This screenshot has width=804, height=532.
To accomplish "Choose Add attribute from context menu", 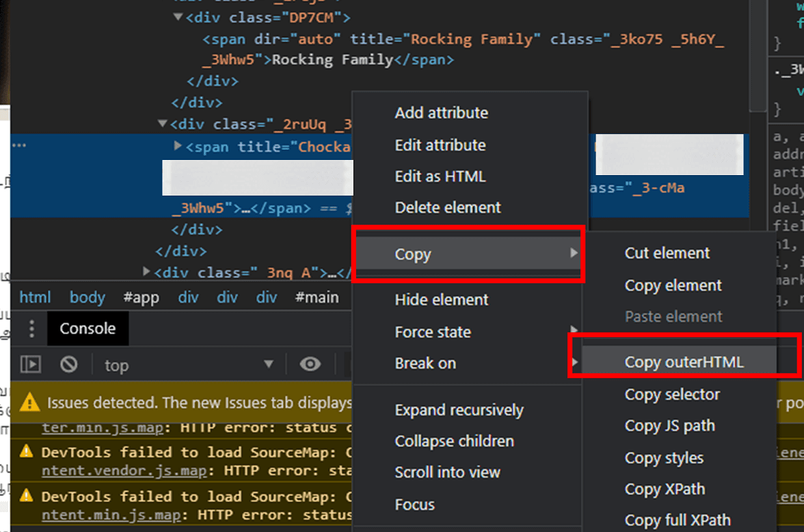I will [441, 113].
